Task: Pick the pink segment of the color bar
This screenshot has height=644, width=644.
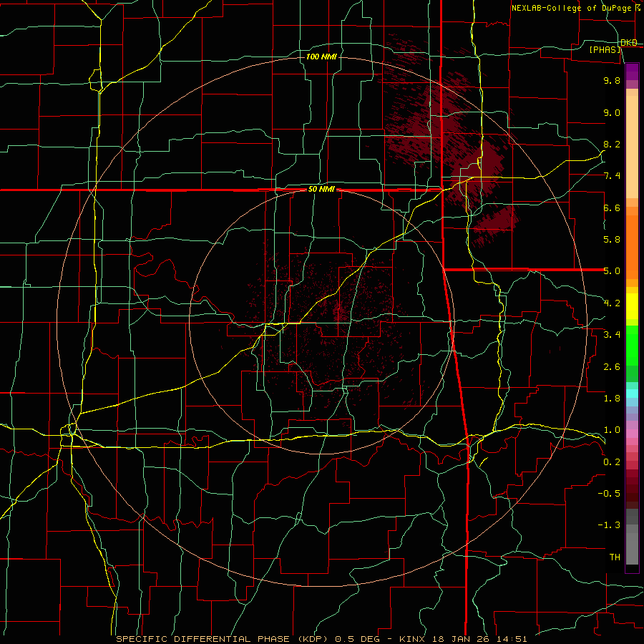Action: coord(632,434)
